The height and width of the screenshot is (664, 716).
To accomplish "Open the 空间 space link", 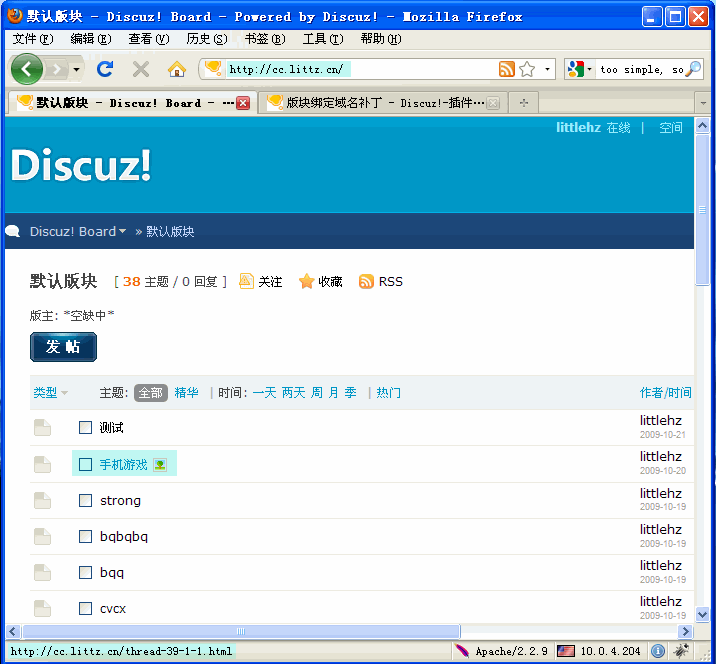I will click(671, 127).
